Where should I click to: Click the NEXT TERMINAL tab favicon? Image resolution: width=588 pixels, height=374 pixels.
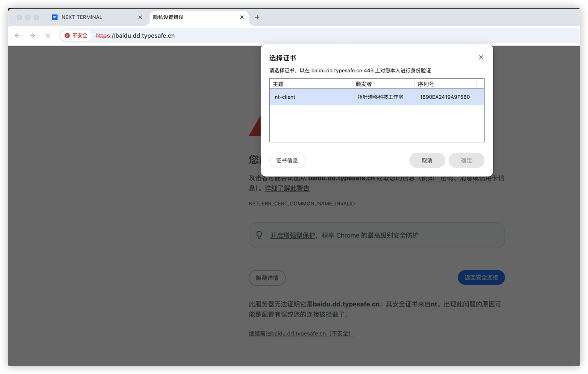(55, 17)
